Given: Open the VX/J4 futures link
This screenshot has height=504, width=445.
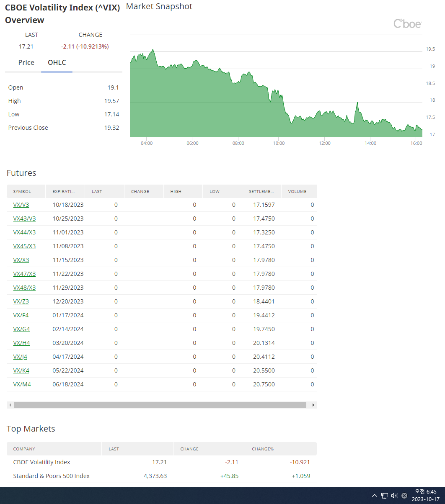Looking at the screenshot, I should click(20, 357).
